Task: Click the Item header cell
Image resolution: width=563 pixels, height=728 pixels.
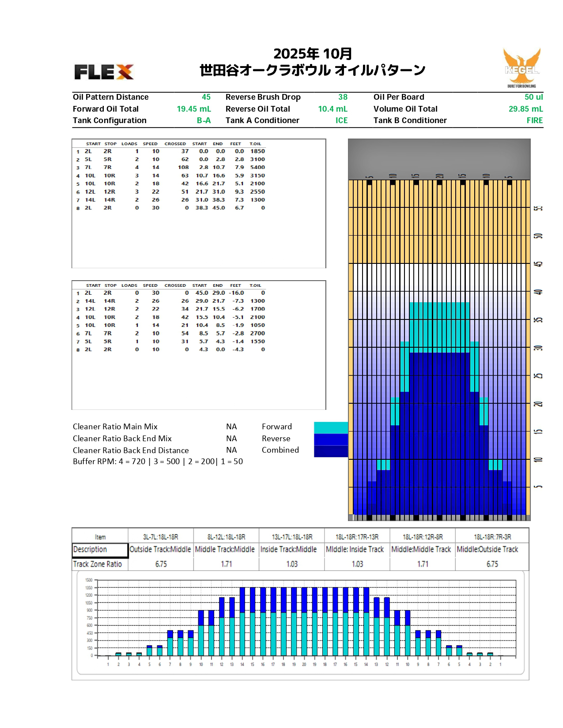Action: (100, 537)
